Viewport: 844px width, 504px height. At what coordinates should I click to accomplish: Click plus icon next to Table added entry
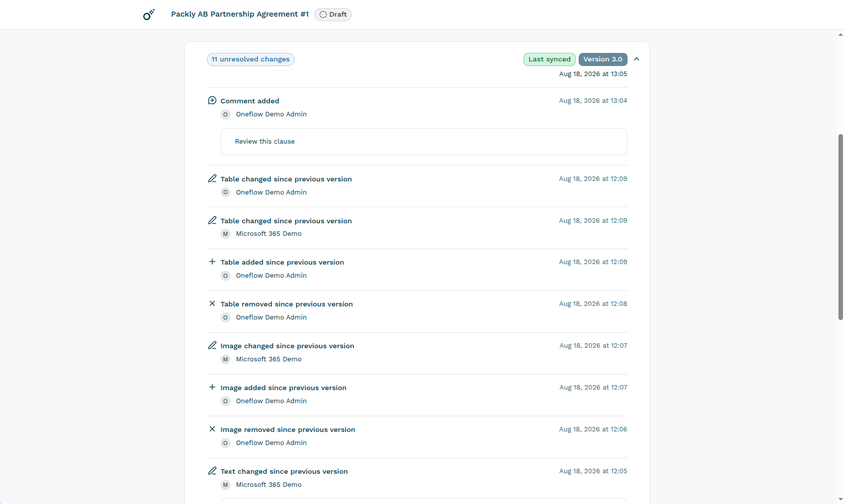click(x=212, y=262)
